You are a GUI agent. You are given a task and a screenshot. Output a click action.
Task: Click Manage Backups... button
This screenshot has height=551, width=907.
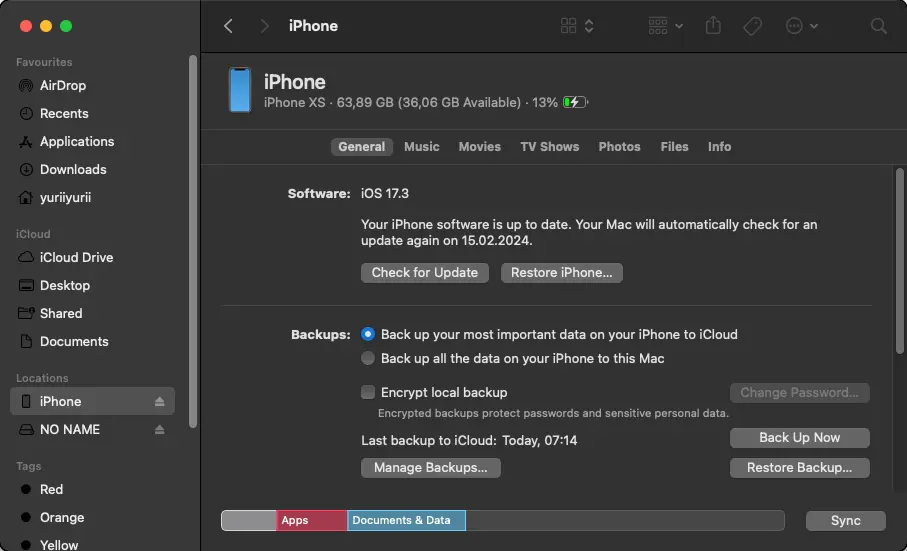pos(431,468)
